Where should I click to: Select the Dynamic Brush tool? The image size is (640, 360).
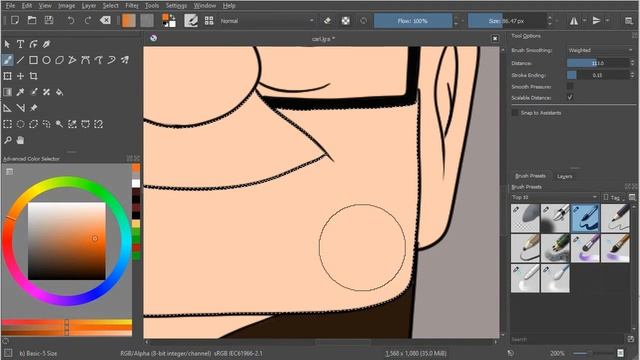coord(111,60)
